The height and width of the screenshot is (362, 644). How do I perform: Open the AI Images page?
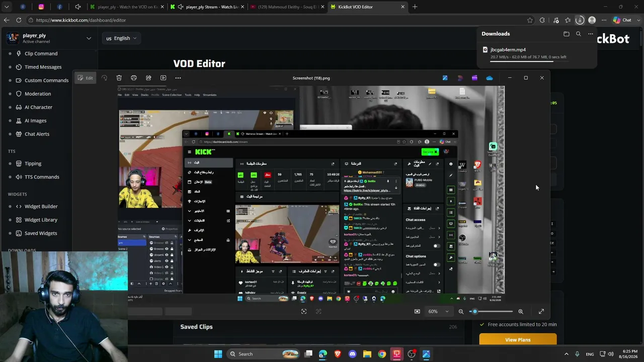tap(35, 121)
